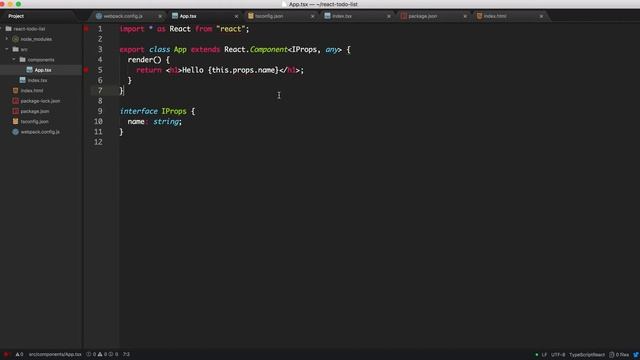Click line number 12 in the gutter
Viewport: 640px width, 360px height.
[98, 142]
